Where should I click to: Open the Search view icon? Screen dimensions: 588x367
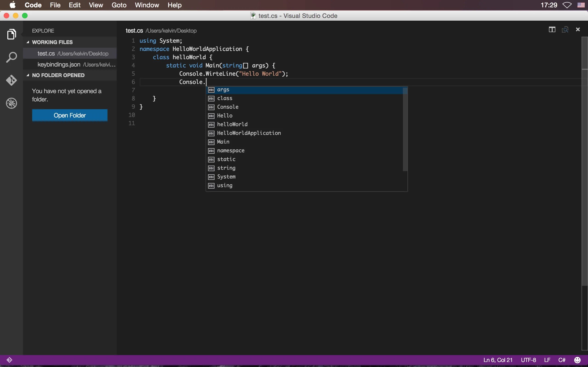click(11, 57)
